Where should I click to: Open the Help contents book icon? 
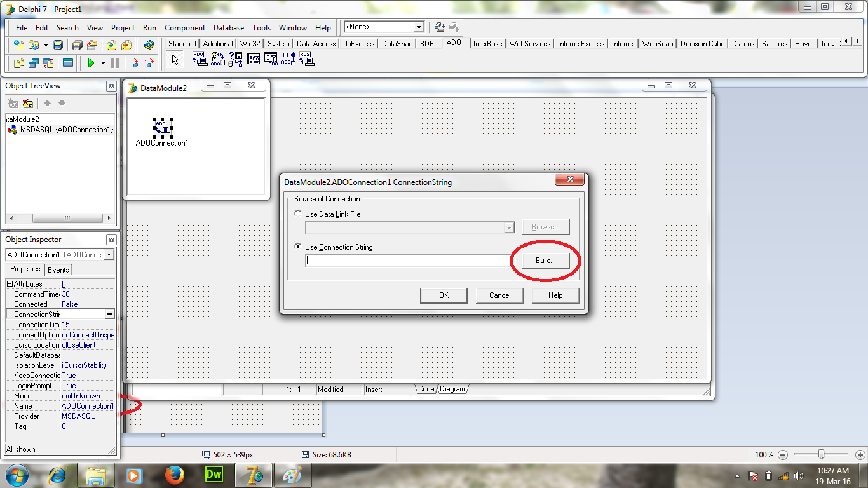[x=149, y=45]
